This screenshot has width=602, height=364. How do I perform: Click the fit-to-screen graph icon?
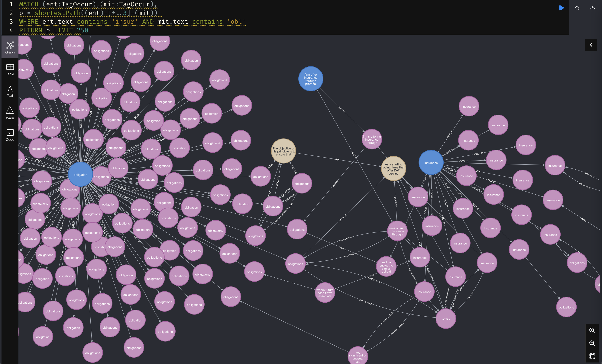click(x=592, y=356)
